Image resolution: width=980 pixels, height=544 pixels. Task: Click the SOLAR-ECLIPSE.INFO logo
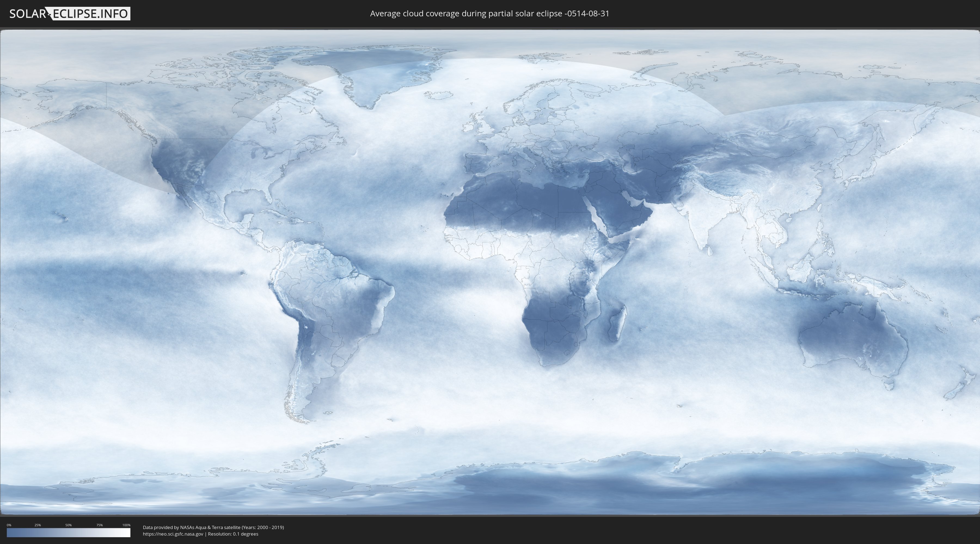click(x=70, y=14)
